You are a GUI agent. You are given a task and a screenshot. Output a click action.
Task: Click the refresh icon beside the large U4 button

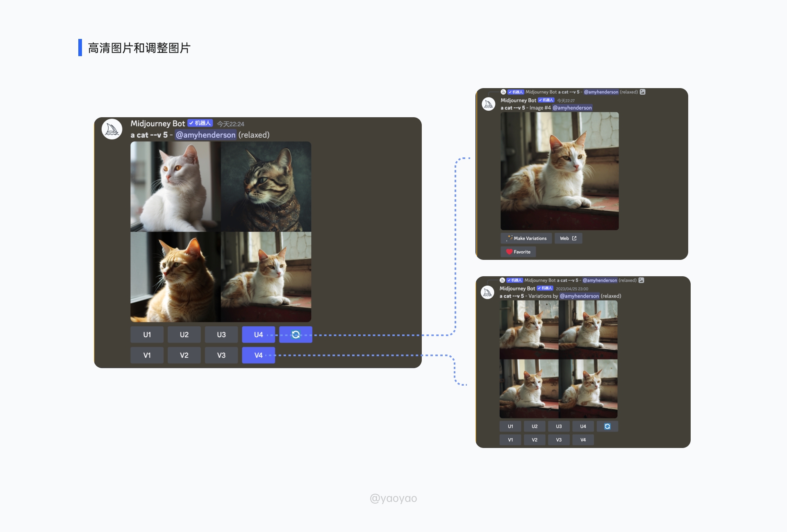tap(296, 334)
